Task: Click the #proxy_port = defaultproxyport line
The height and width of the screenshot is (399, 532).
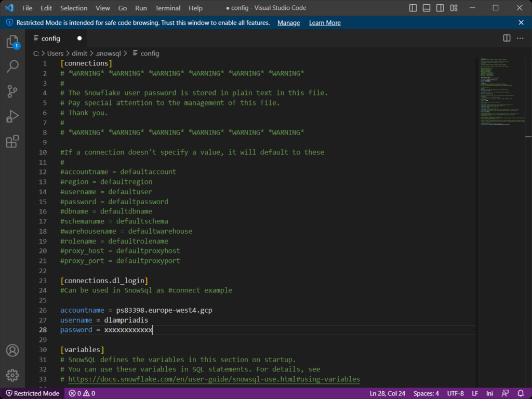Action: click(x=120, y=261)
